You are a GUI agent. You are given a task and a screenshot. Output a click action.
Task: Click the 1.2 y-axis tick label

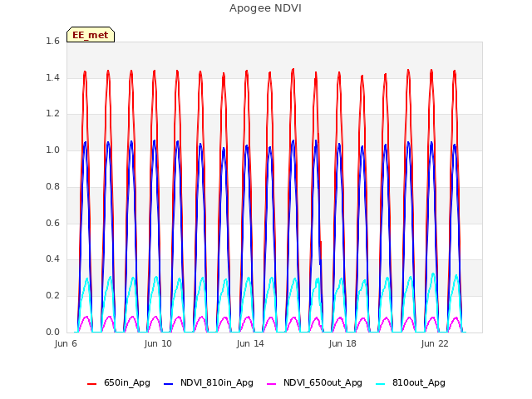point(52,114)
